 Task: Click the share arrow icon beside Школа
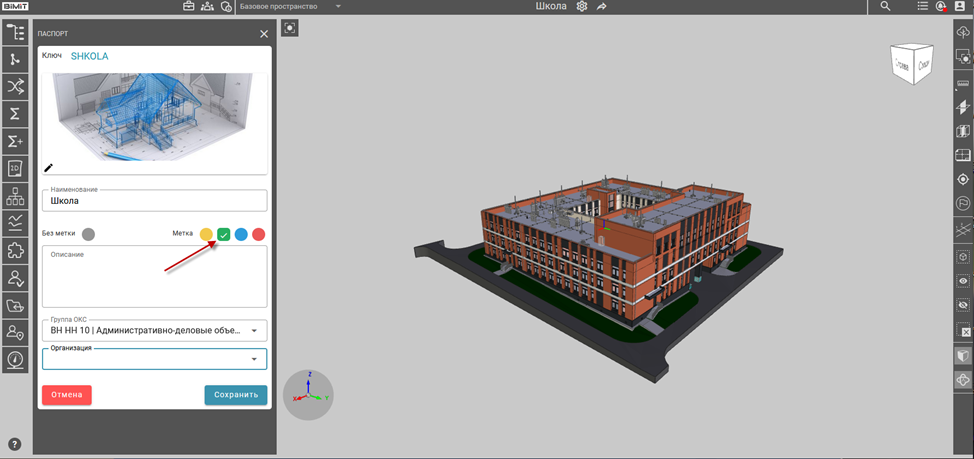pos(602,7)
